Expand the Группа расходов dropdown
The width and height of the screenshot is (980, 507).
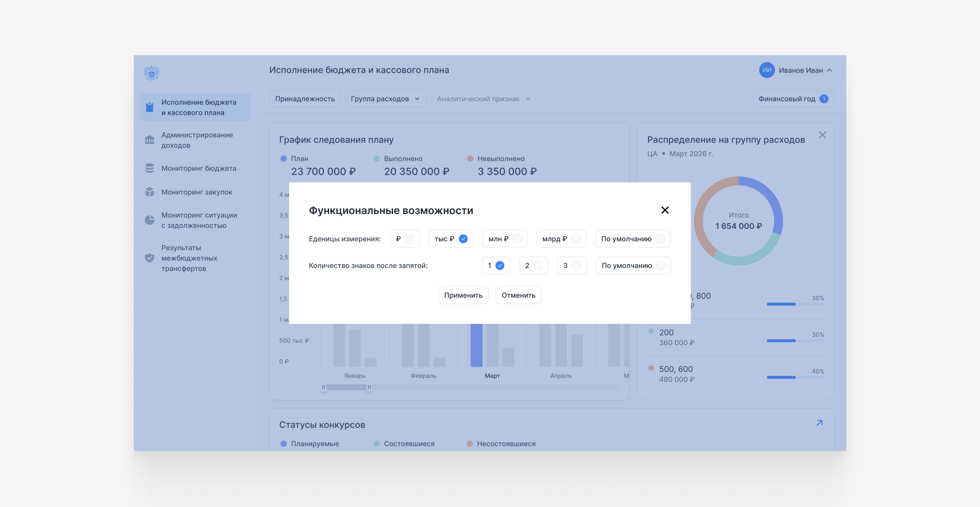click(x=385, y=99)
